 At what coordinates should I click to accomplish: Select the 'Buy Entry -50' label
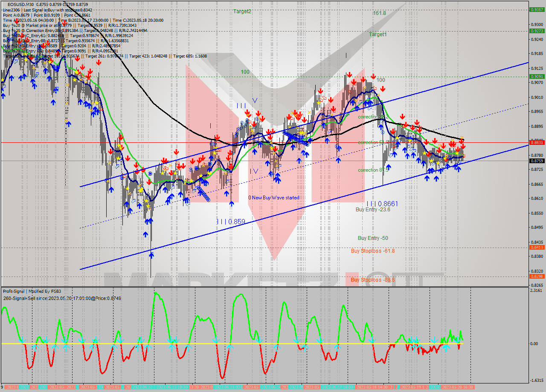pyautogui.click(x=373, y=238)
